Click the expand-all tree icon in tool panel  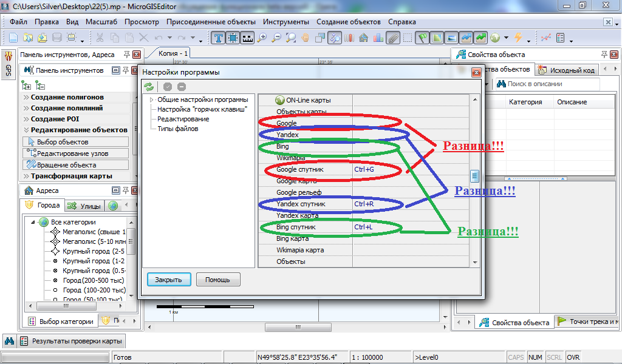[26, 85]
